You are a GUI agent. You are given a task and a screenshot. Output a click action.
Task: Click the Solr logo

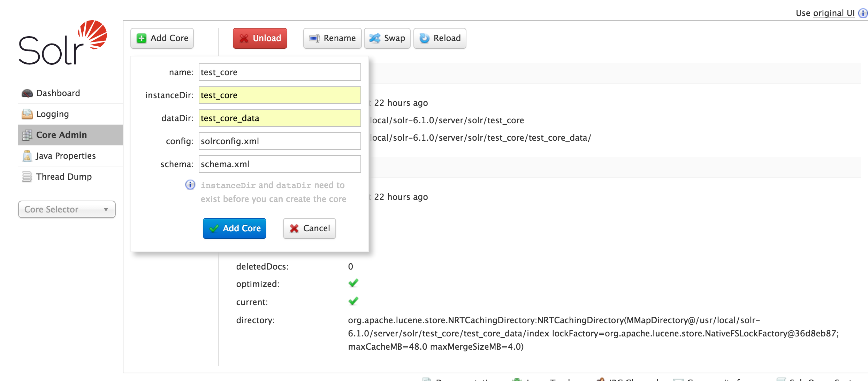click(x=63, y=42)
